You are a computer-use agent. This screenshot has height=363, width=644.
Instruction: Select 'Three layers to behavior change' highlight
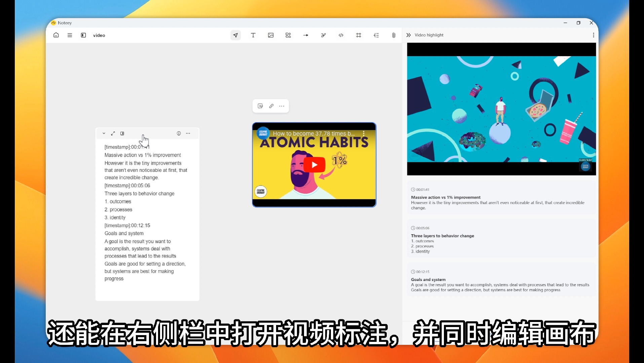(x=442, y=236)
